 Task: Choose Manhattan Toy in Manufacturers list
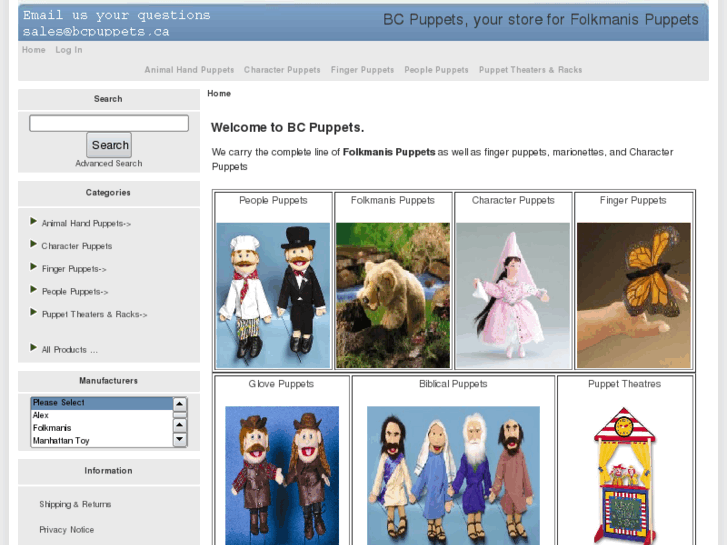(x=102, y=441)
